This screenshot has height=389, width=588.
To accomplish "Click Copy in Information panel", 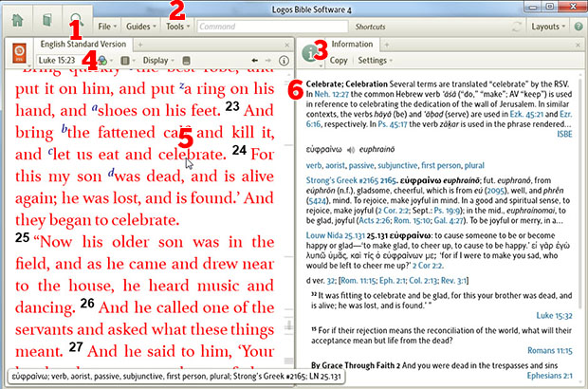I will click(x=339, y=61).
